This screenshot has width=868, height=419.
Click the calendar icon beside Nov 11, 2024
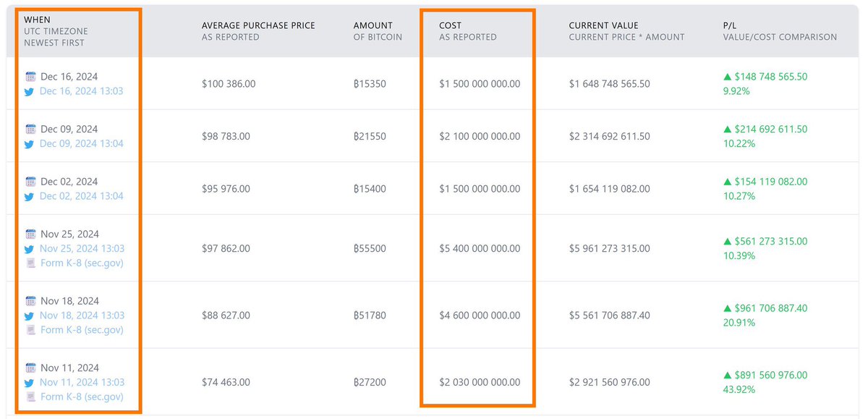[30, 368]
